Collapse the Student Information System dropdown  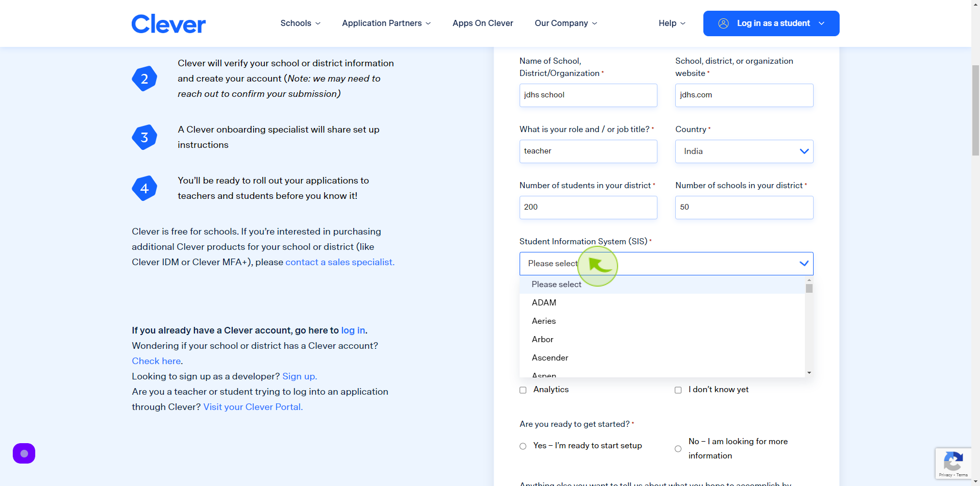(x=666, y=264)
